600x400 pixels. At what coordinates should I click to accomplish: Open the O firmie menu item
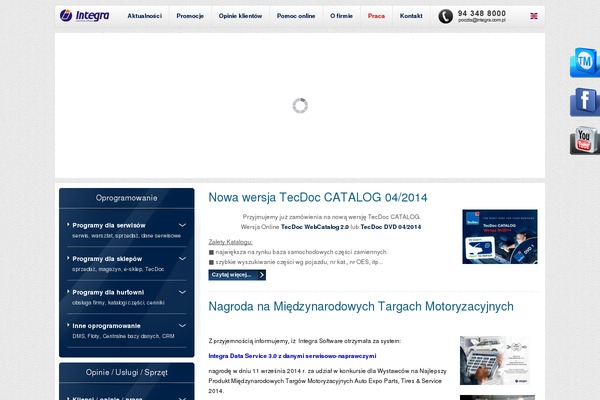pyautogui.click(x=341, y=16)
